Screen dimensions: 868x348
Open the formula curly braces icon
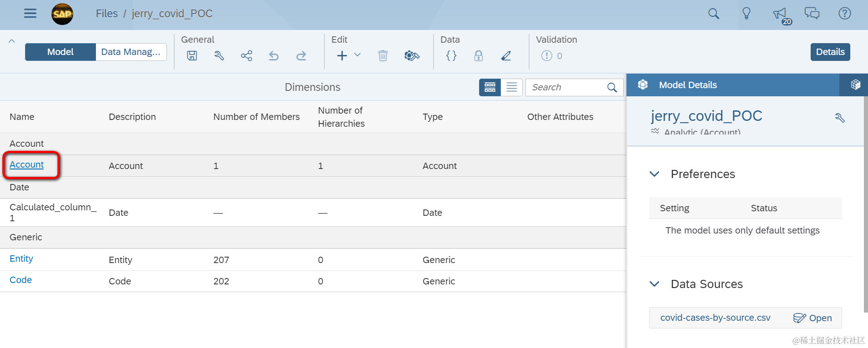coord(451,56)
